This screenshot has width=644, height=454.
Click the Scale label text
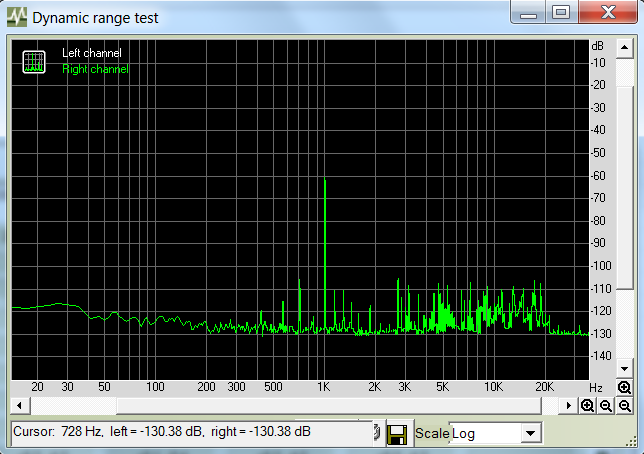pos(432,433)
